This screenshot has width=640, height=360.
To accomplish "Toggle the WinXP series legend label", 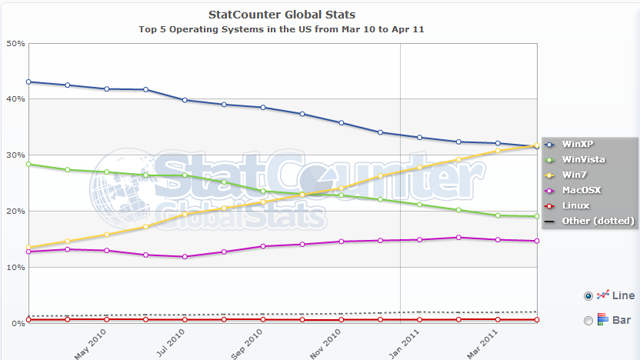I will pos(577,144).
